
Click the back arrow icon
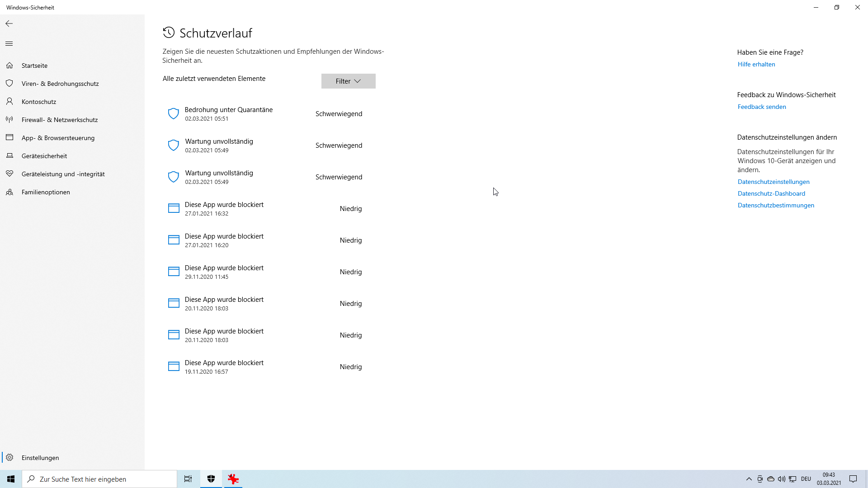[9, 23]
